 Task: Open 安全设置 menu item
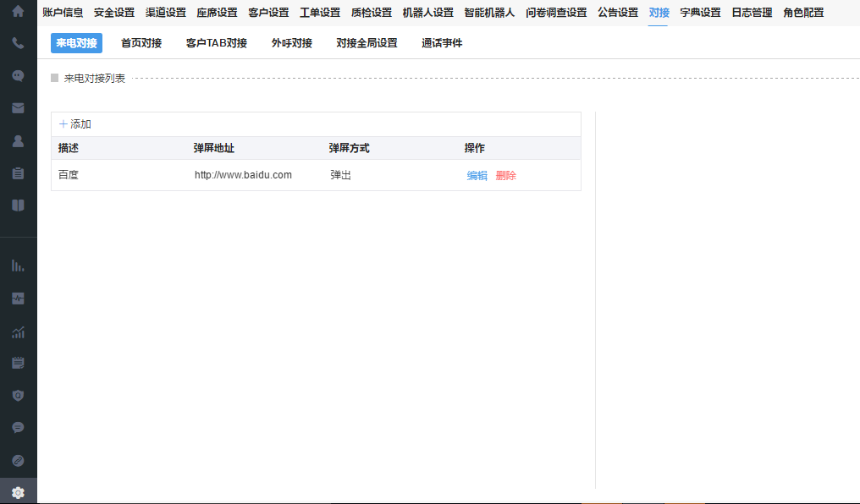114,13
